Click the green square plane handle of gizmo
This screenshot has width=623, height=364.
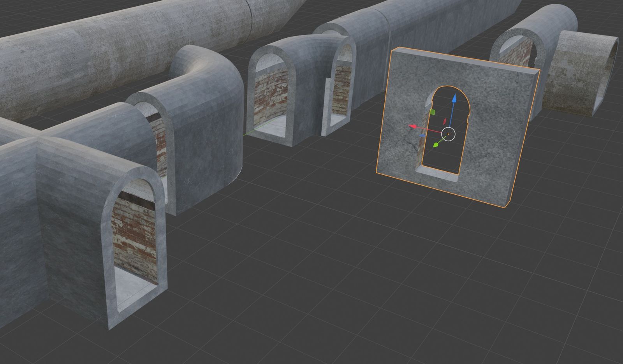[432, 112]
